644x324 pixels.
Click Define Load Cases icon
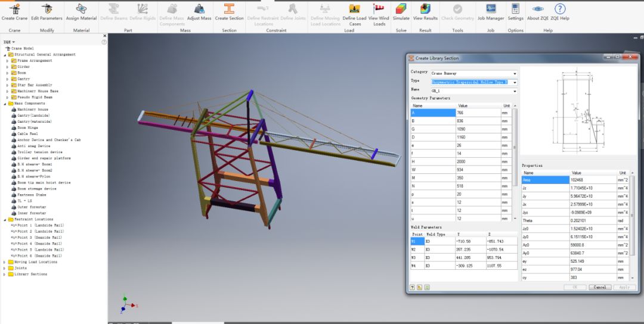[355, 9]
